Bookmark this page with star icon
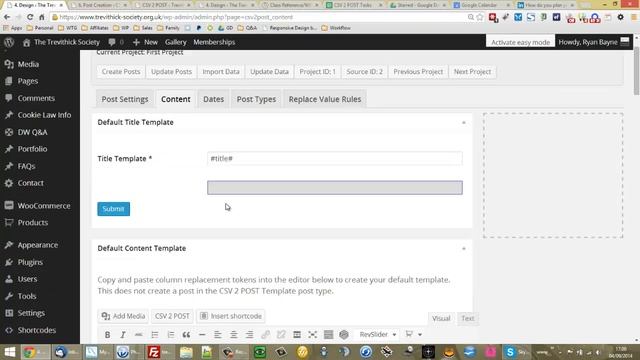 (480, 17)
